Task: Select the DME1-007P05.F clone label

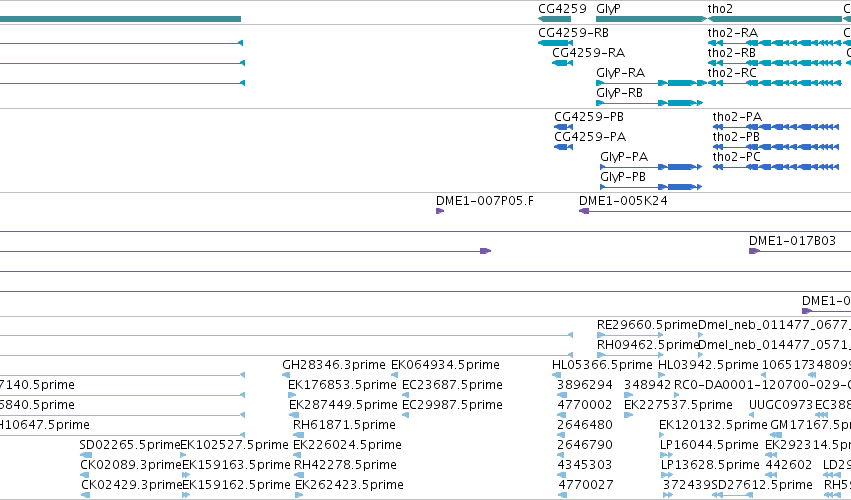Action: tap(485, 201)
